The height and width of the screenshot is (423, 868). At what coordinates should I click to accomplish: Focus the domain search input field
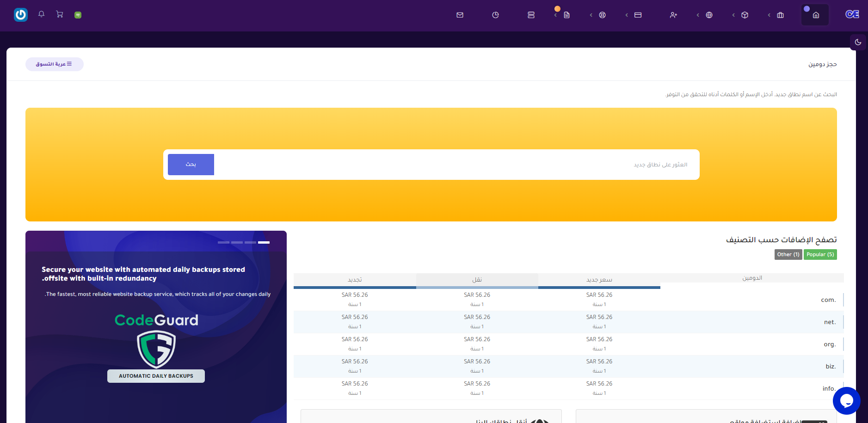click(456, 165)
